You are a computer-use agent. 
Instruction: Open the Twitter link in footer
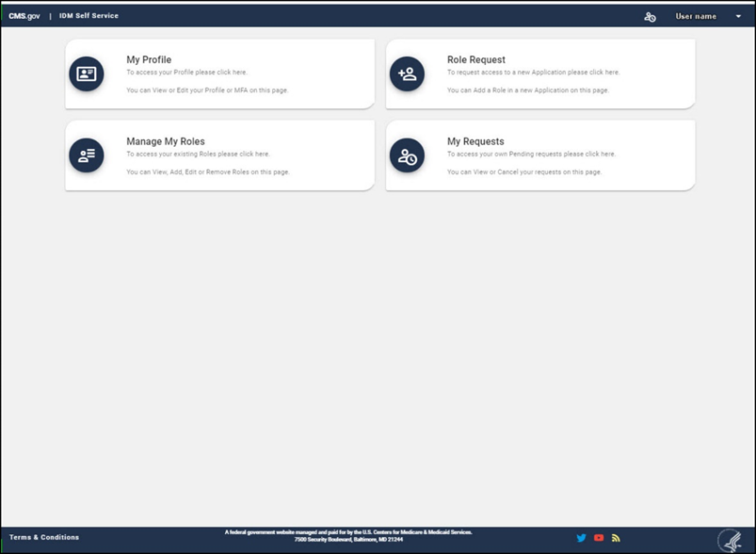581,538
